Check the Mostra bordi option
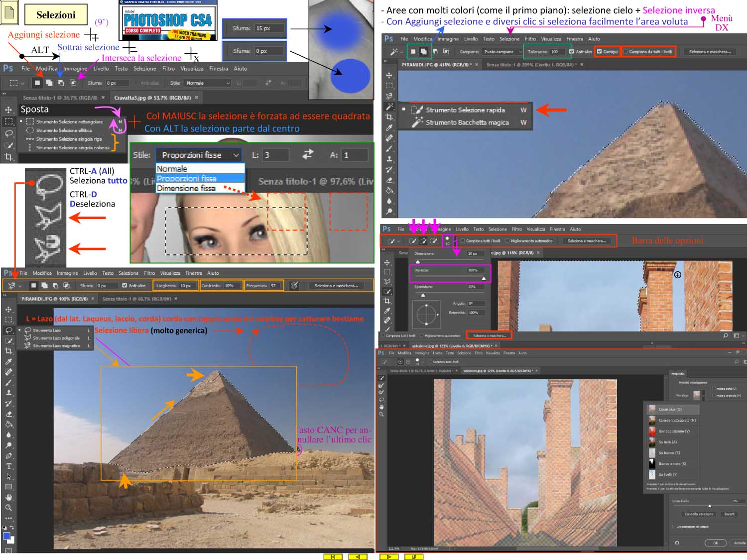The width and height of the screenshot is (747, 560). coord(714,389)
